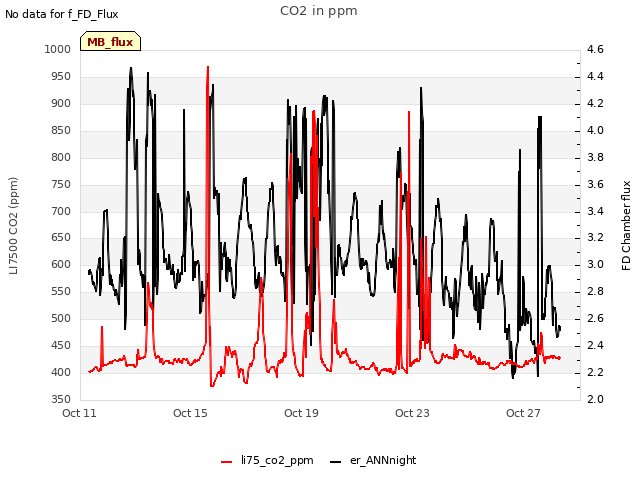Click the 3.8 right axis tick label

595,157
